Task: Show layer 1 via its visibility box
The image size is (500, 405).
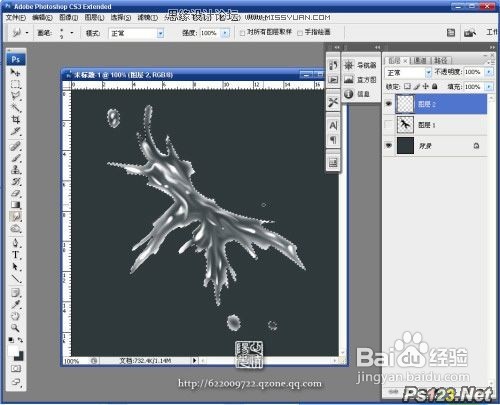Action: pos(389,125)
